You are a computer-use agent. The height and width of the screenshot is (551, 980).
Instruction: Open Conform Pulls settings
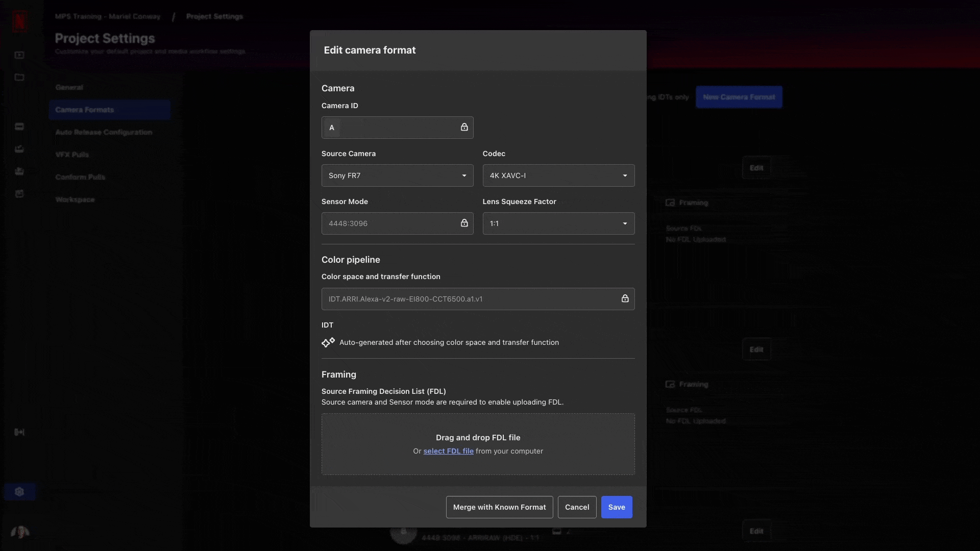80,177
